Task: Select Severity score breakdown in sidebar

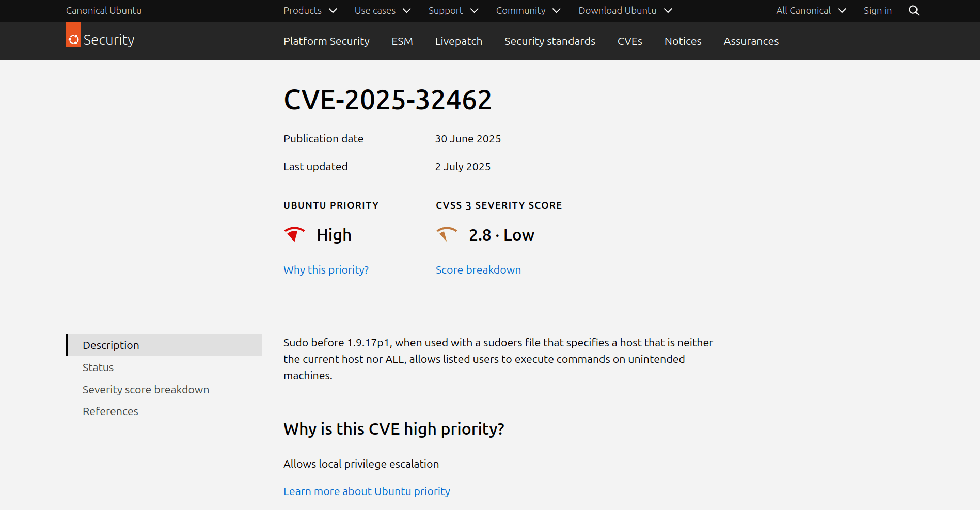Action: (x=146, y=390)
